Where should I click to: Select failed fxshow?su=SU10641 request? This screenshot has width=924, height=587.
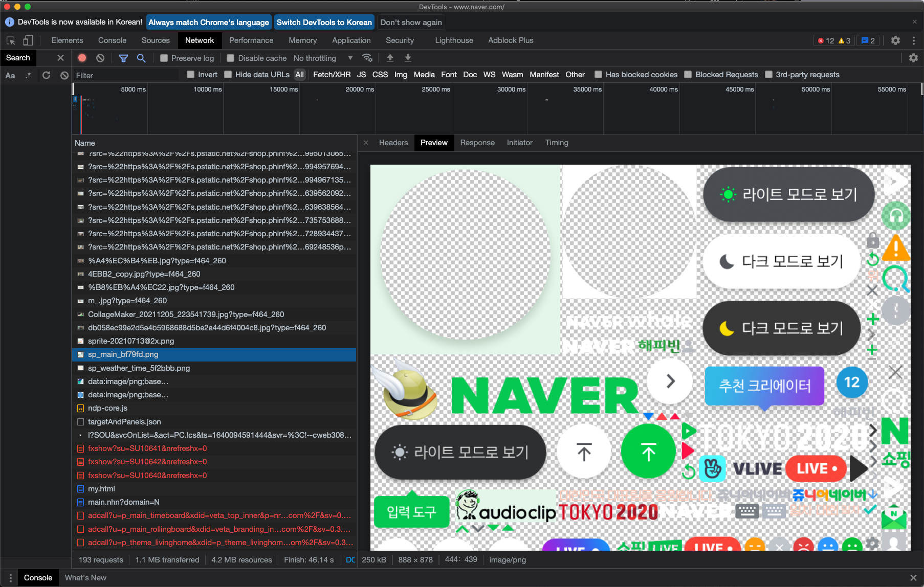[x=214, y=448]
